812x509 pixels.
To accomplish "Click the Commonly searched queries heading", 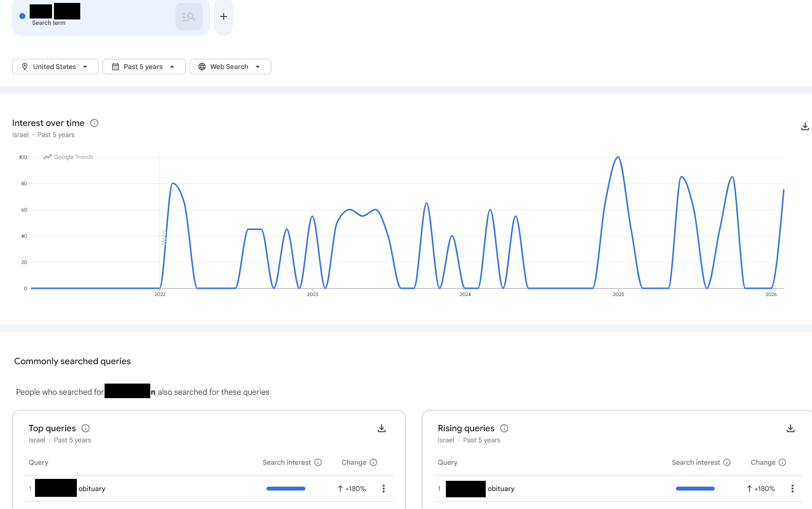I will click(x=72, y=361).
